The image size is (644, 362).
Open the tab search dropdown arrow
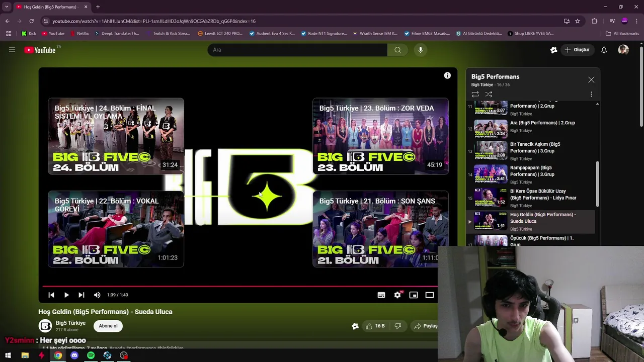point(7,7)
